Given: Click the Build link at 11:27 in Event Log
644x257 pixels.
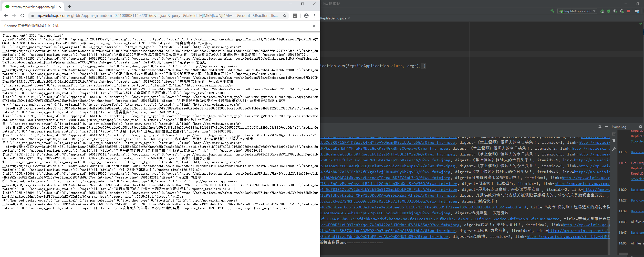Looking at the screenshot, I should [x=637, y=200].
